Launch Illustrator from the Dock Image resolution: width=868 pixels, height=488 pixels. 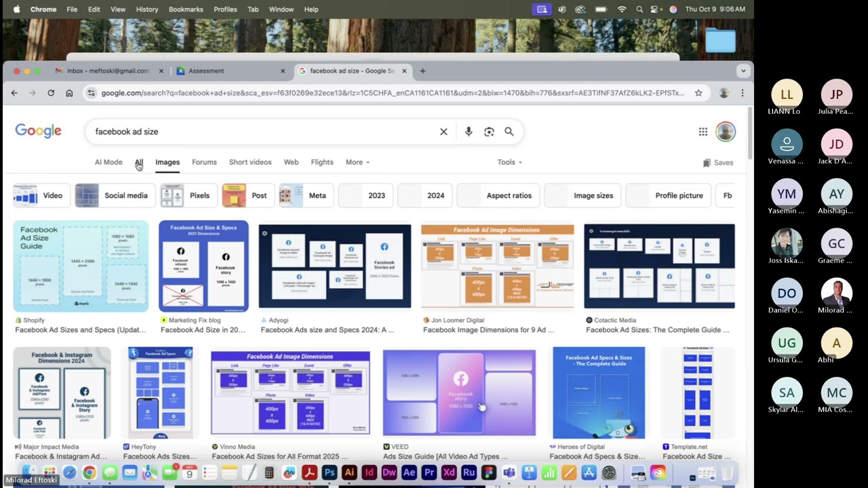point(349,472)
